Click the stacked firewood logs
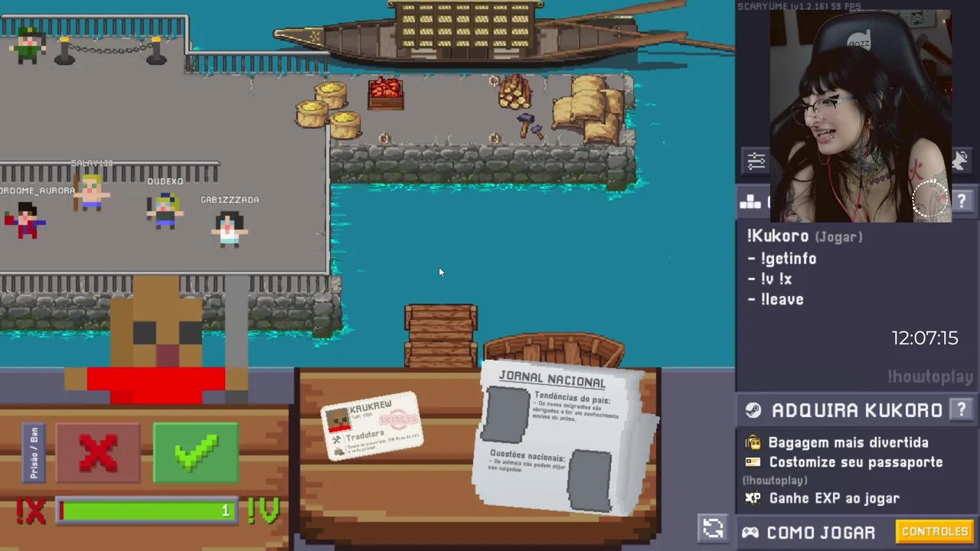This screenshot has height=551, width=980. pos(514,93)
